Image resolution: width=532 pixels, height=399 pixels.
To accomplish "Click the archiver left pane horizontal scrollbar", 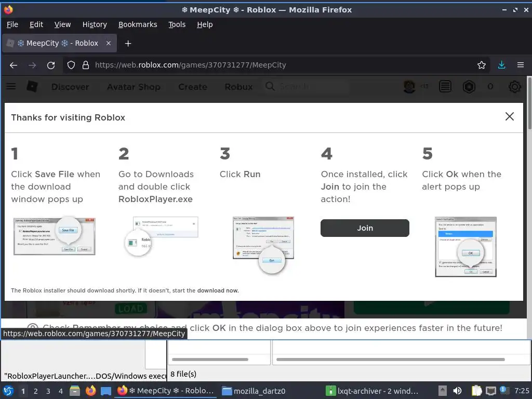I will 210,360.
